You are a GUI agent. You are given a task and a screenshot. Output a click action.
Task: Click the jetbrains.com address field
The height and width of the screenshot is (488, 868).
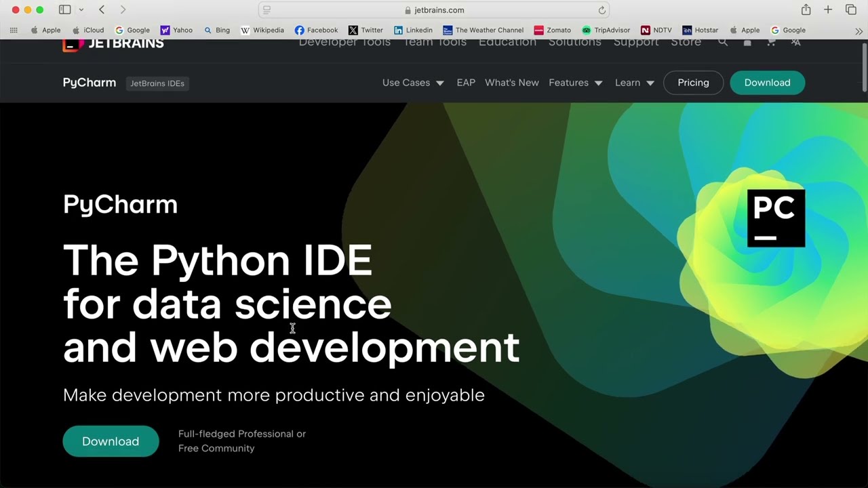pos(434,10)
